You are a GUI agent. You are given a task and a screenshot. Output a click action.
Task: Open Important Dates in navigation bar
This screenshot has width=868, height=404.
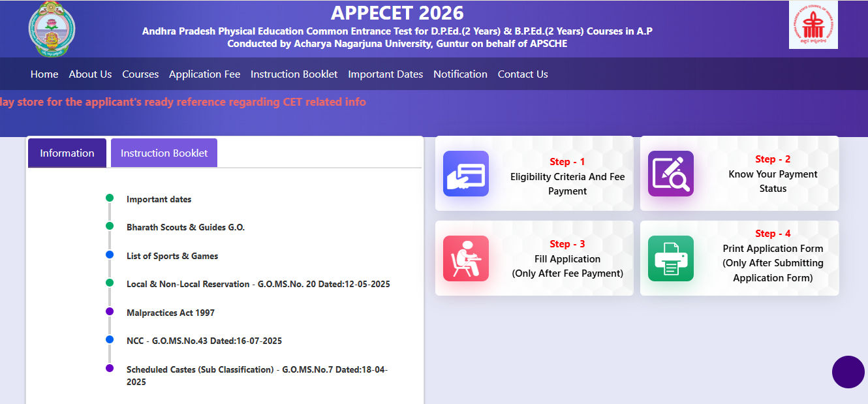pos(386,74)
